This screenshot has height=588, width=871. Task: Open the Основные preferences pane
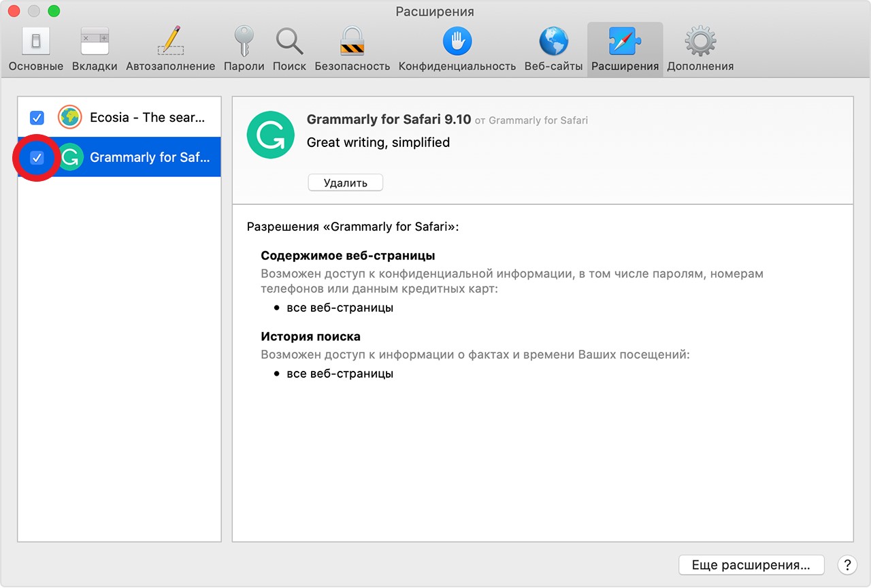pos(36,48)
